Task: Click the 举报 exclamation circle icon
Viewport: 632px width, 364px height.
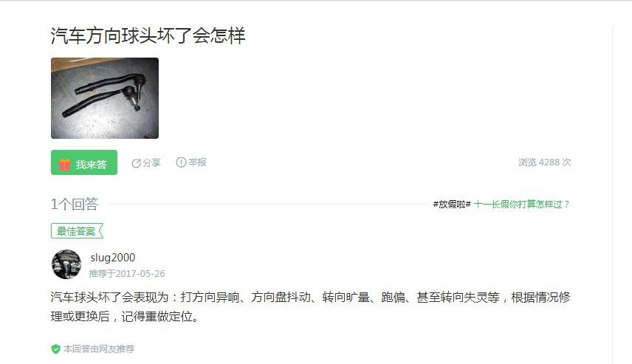Action: tap(181, 162)
